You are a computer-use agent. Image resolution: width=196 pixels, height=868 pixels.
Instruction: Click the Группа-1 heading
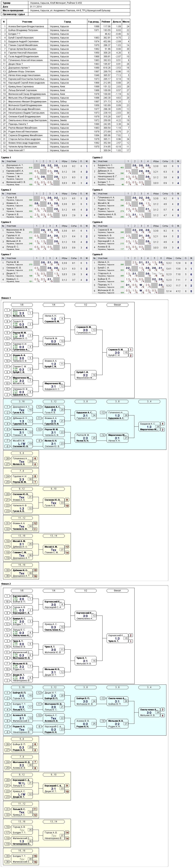tap(6, 157)
